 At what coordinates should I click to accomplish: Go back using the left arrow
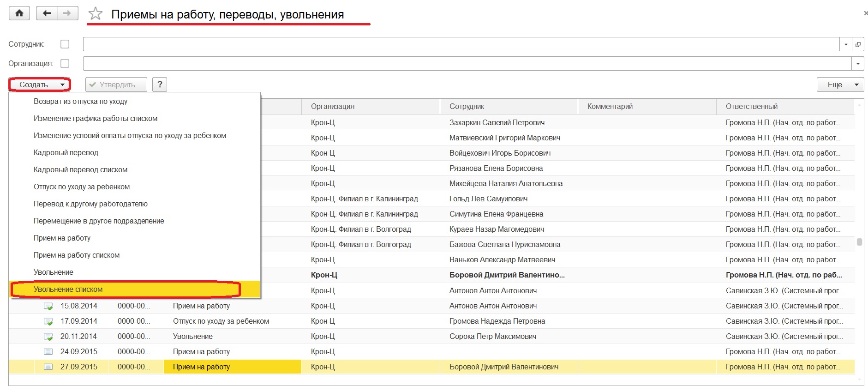(x=47, y=13)
